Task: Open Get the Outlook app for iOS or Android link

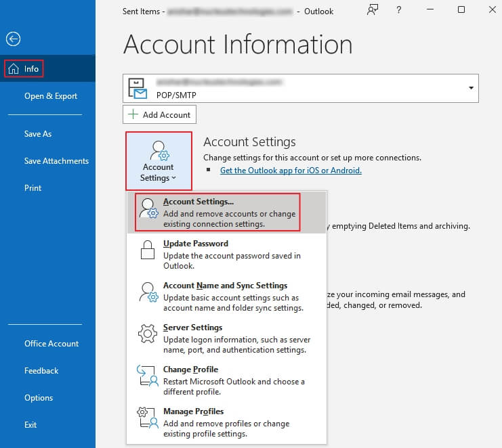Action: tap(291, 171)
